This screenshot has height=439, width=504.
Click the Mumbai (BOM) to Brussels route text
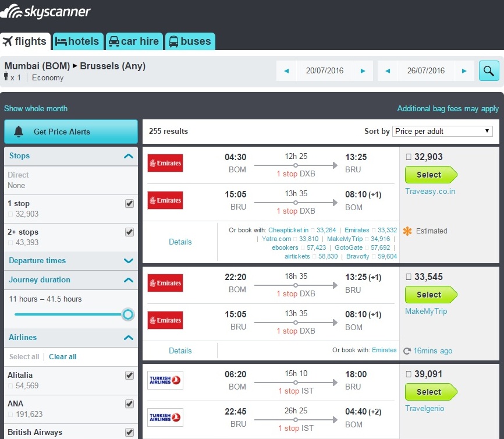click(x=75, y=66)
